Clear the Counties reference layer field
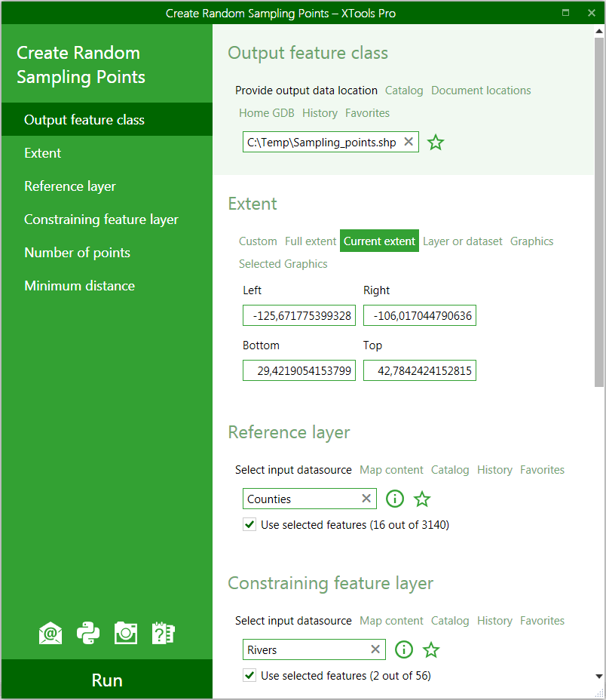The image size is (606, 700). point(366,498)
